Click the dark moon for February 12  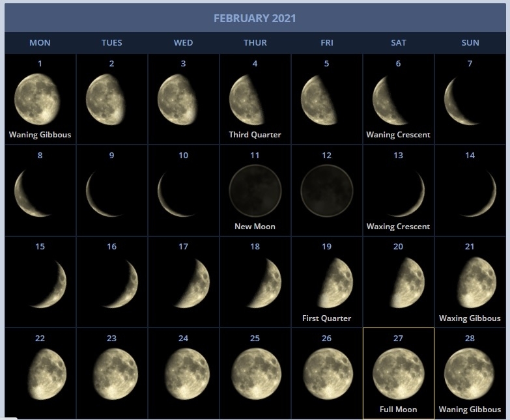(x=326, y=191)
